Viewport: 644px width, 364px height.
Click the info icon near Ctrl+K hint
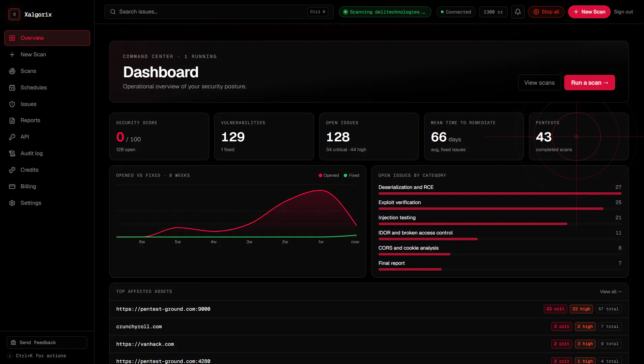click(x=10, y=356)
